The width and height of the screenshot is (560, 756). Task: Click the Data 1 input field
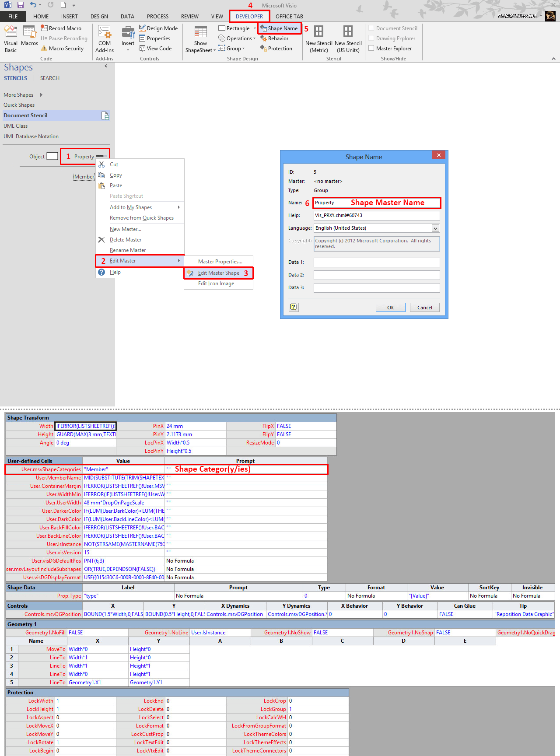coord(377,262)
